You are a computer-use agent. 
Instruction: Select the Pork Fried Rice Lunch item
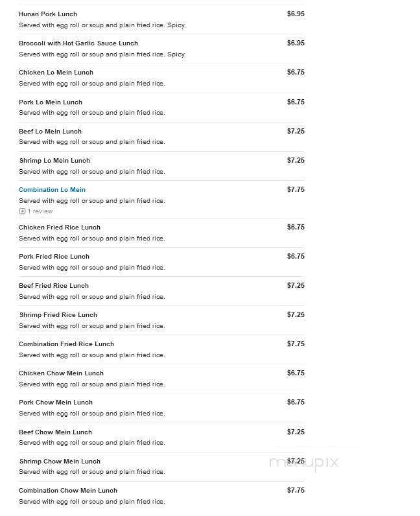(54, 257)
